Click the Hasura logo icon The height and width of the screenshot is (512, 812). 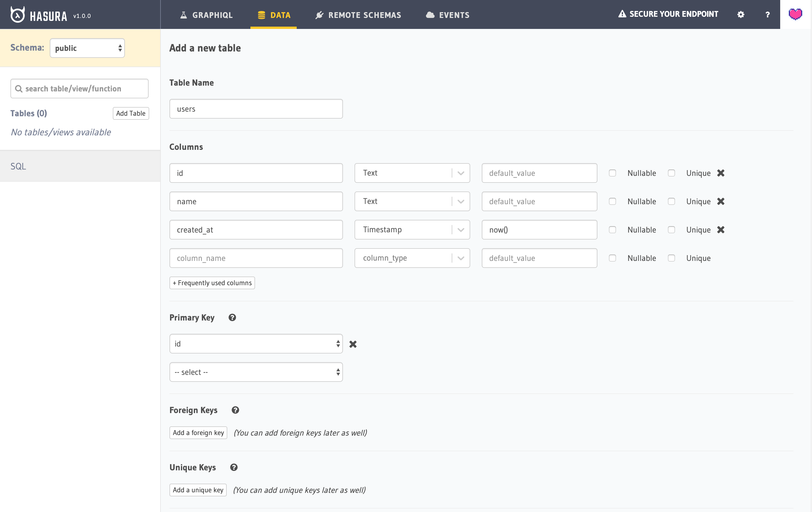(18, 14)
